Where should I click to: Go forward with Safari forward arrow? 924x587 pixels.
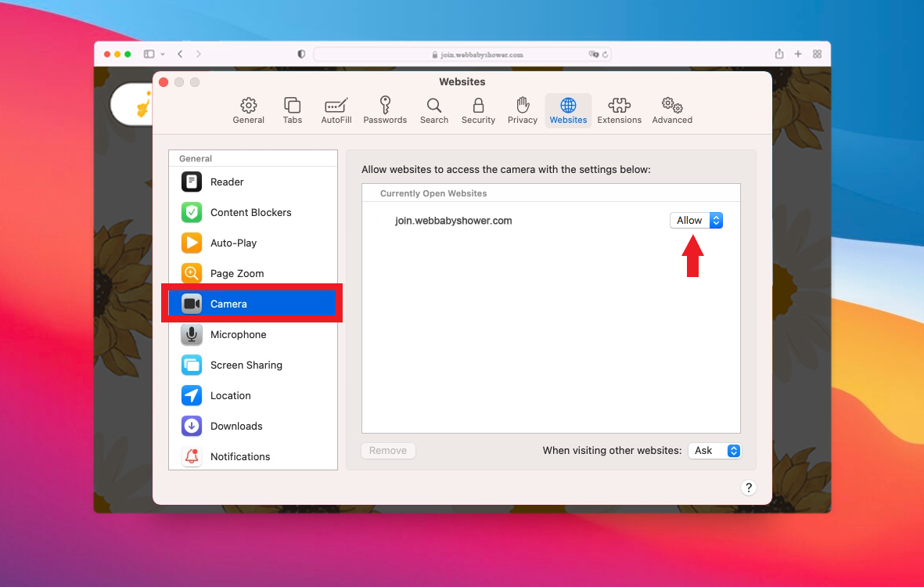pos(199,54)
